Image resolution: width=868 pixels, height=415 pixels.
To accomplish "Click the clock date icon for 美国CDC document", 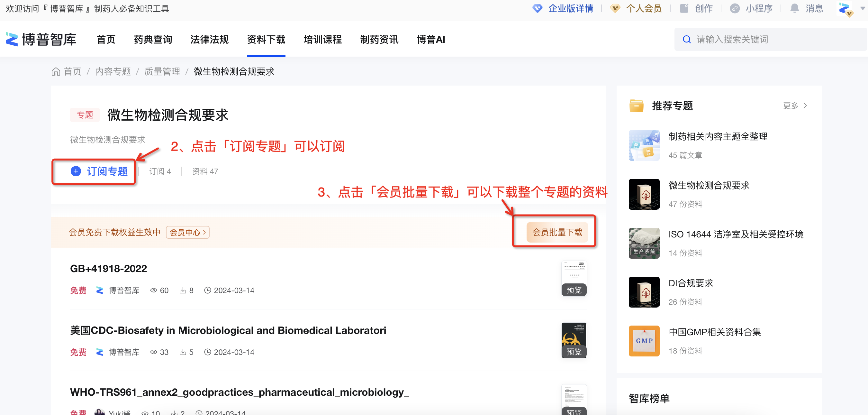I will click(x=208, y=352).
